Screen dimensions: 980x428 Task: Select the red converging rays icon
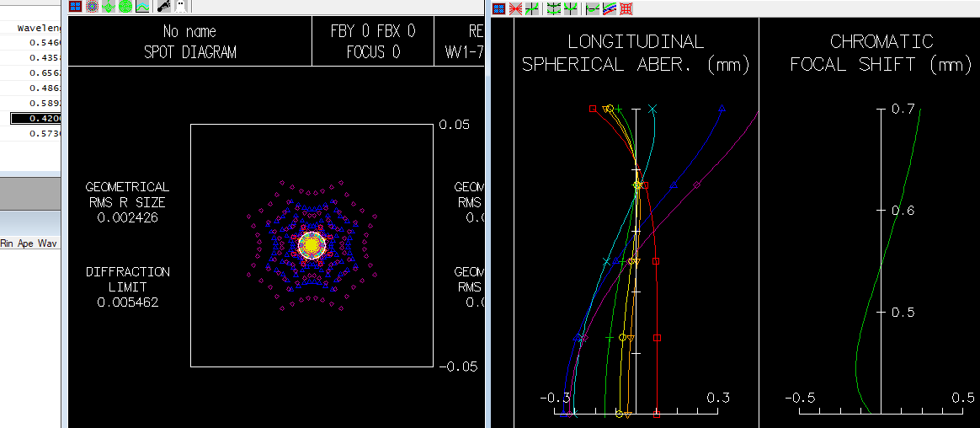click(x=515, y=8)
